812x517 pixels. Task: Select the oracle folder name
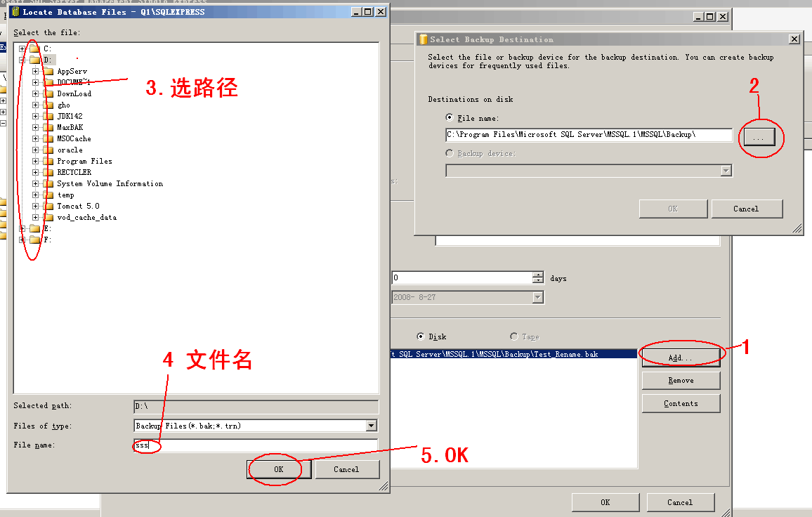70,150
